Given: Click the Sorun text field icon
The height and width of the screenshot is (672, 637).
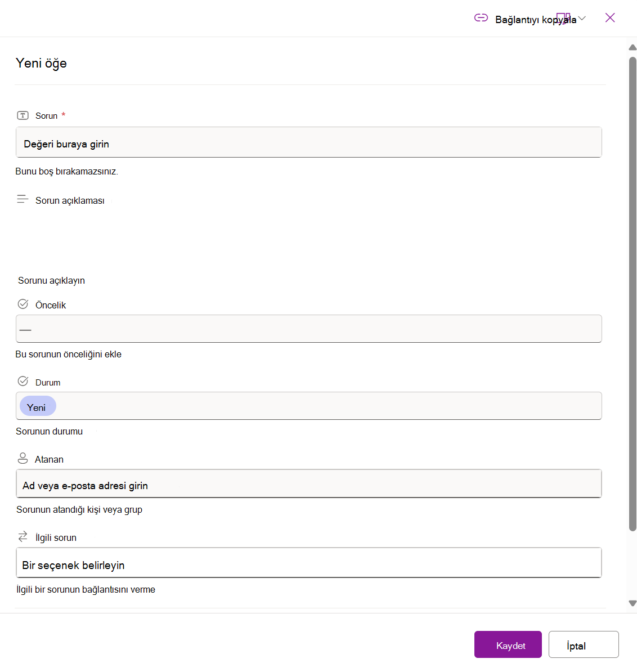Looking at the screenshot, I should pos(23,115).
